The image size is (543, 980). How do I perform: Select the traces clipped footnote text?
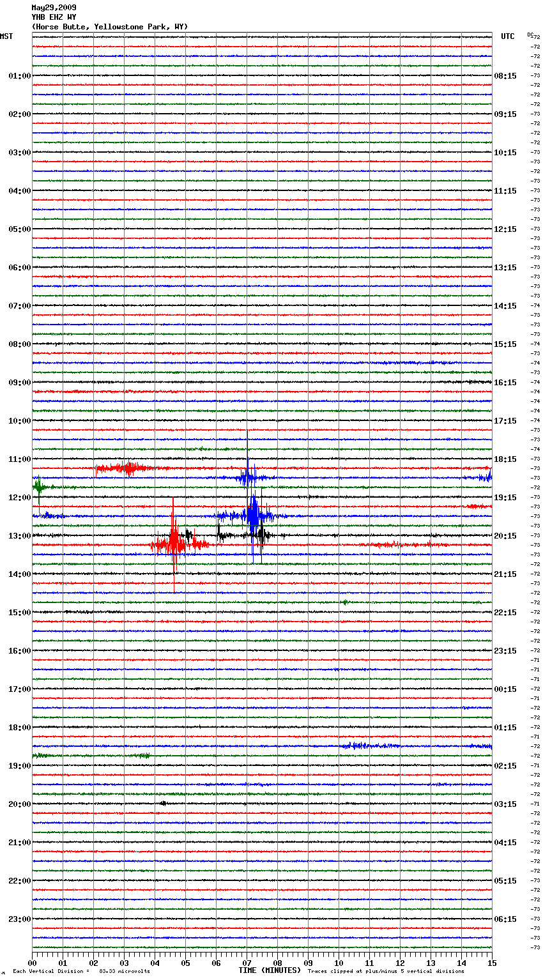click(x=386, y=971)
